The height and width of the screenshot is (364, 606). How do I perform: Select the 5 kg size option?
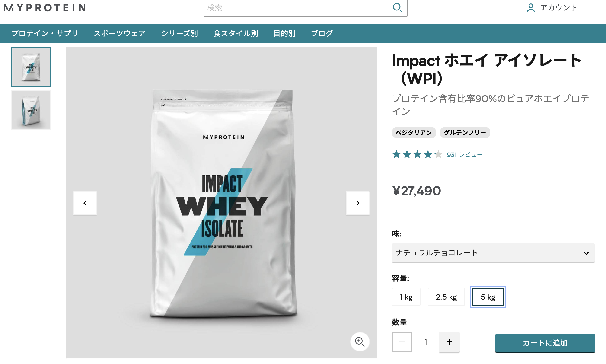coord(488,297)
